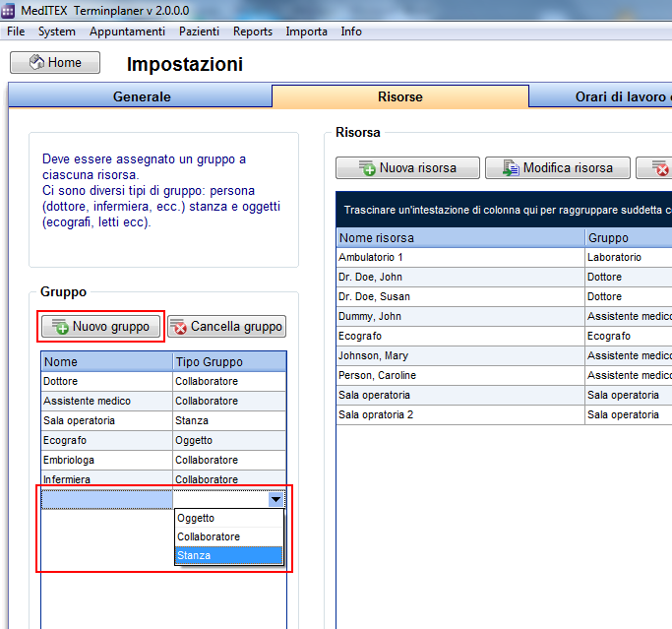Choose Stanza from the dropdown list

[229, 555]
